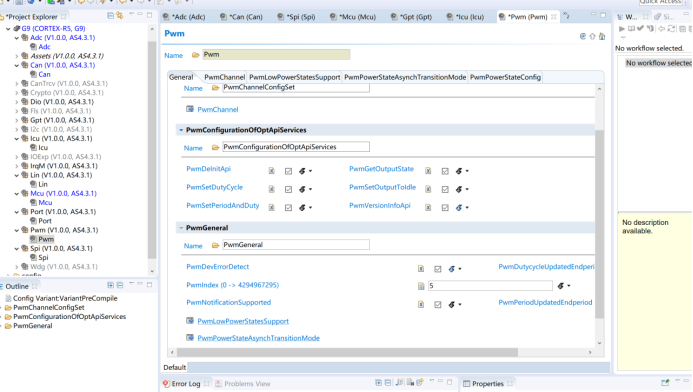Click the PwmDevErrorDetect parameter label

(217, 267)
